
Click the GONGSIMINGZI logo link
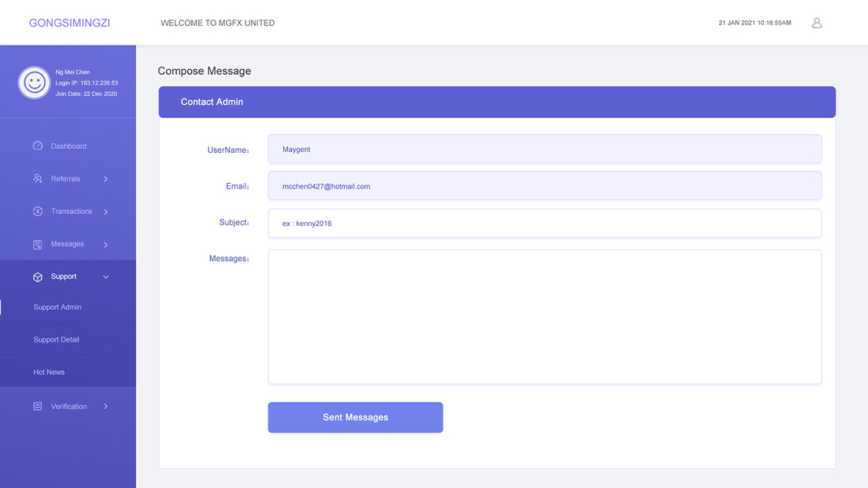pyautogui.click(x=69, y=23)
